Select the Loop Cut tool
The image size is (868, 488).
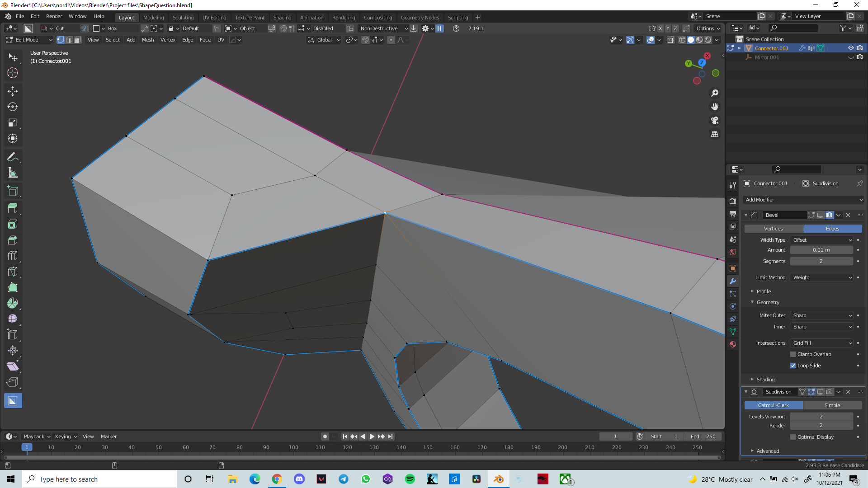point(13,256)
